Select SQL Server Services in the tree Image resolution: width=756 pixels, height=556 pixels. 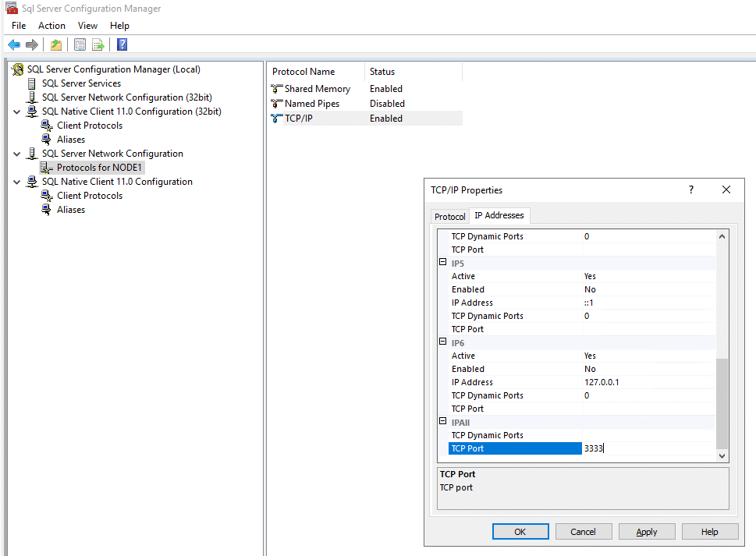tap(81, 83)
